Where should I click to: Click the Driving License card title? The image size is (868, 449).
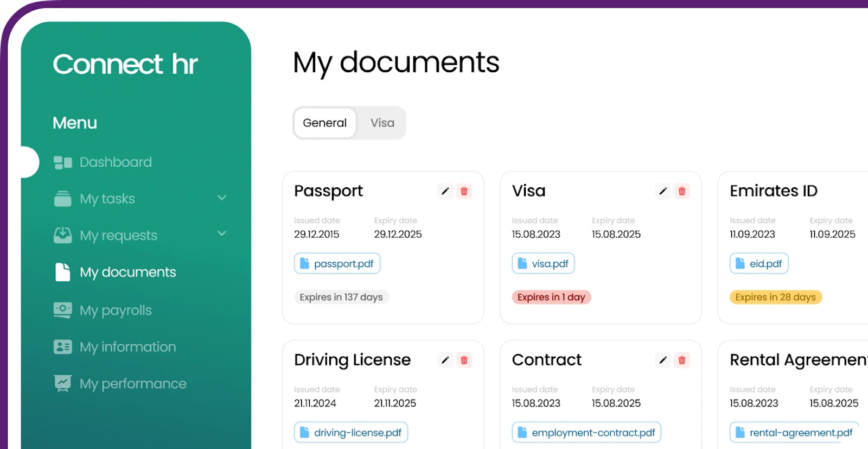click(x=352, y=360)
